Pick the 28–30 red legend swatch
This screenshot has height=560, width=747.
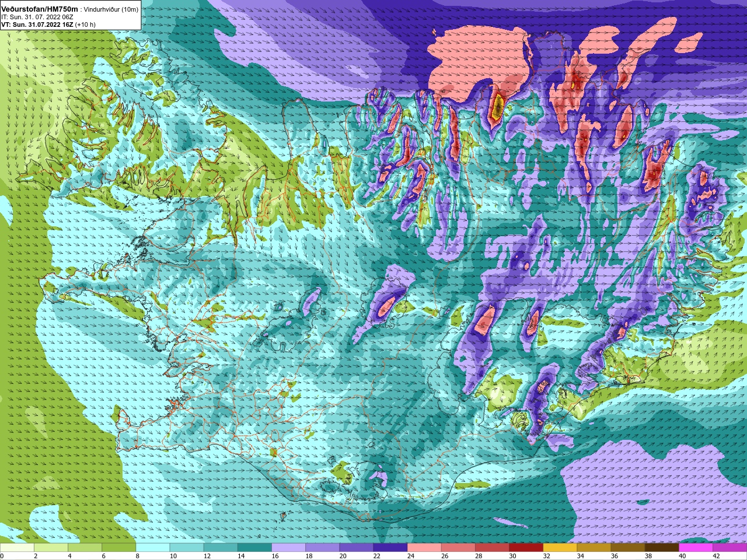492,547
